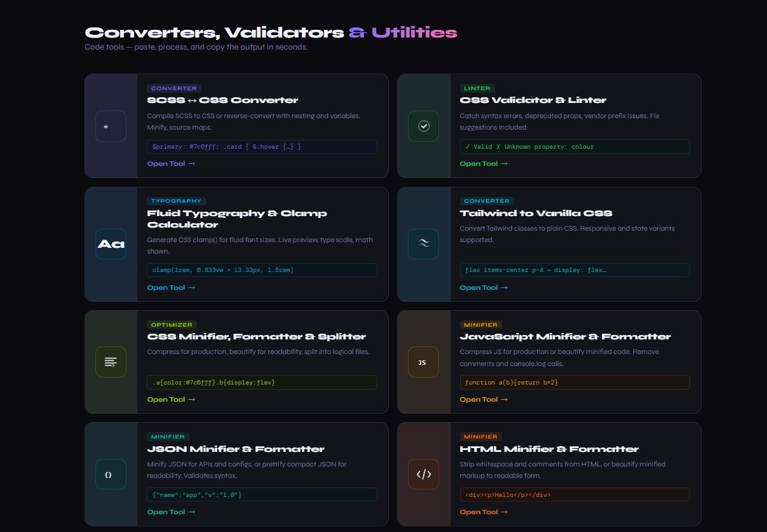The width and height of the screenshot is (767, 532).
Task: Select the JSON Minifier & Formatter title
Action: point(236,449)
